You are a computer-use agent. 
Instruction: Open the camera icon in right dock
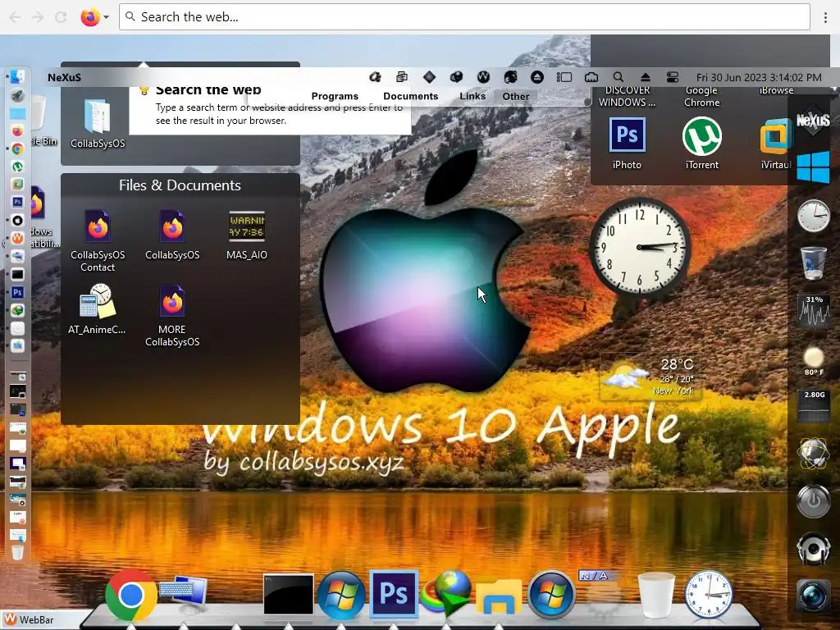(x=813, y=596)
